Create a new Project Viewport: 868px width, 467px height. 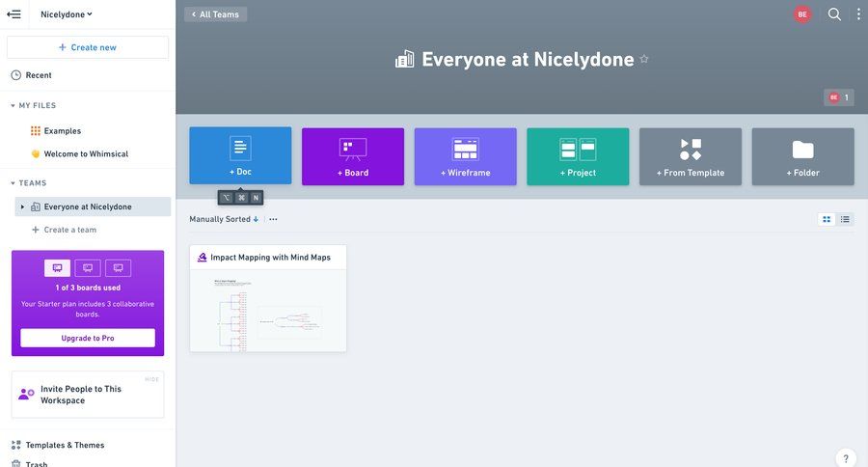tap(578, 156)
